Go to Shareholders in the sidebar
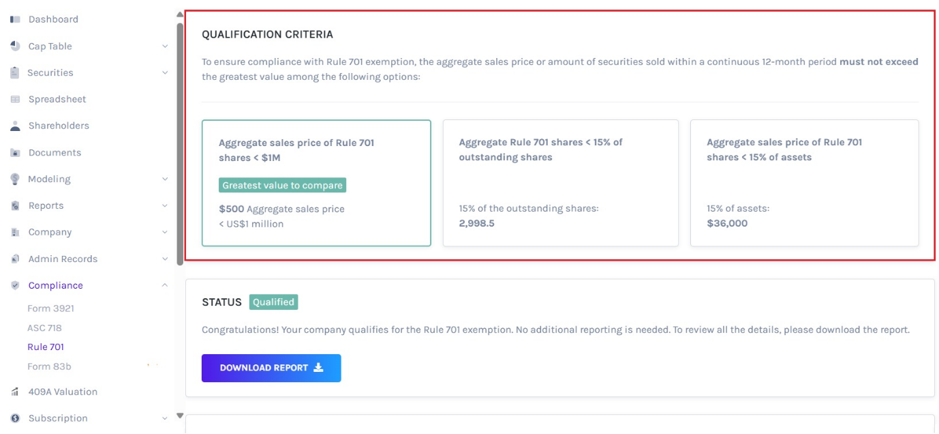The width and height of the screenshot is (939, 434). pos(59,126)
